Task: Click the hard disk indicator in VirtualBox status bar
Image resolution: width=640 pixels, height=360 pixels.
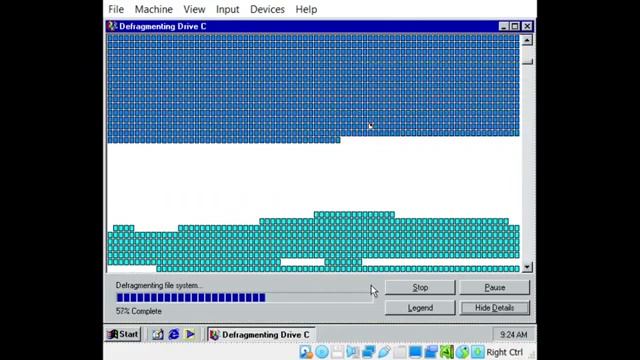Action: 306,352
